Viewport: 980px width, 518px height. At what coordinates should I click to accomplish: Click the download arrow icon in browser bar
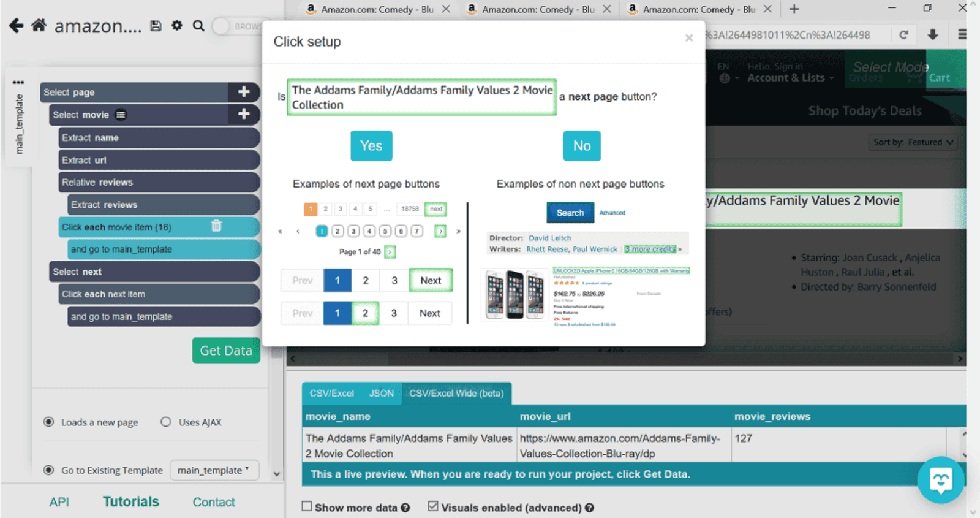(933, 34)
